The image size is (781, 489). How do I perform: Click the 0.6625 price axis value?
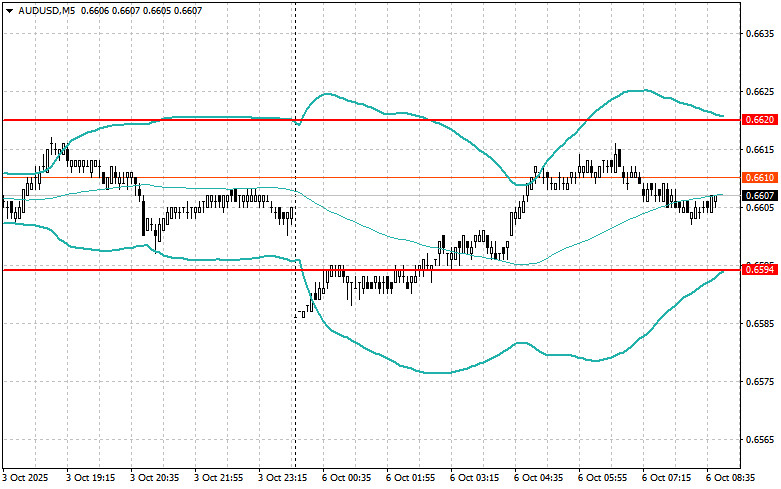(x=760, y=92)
